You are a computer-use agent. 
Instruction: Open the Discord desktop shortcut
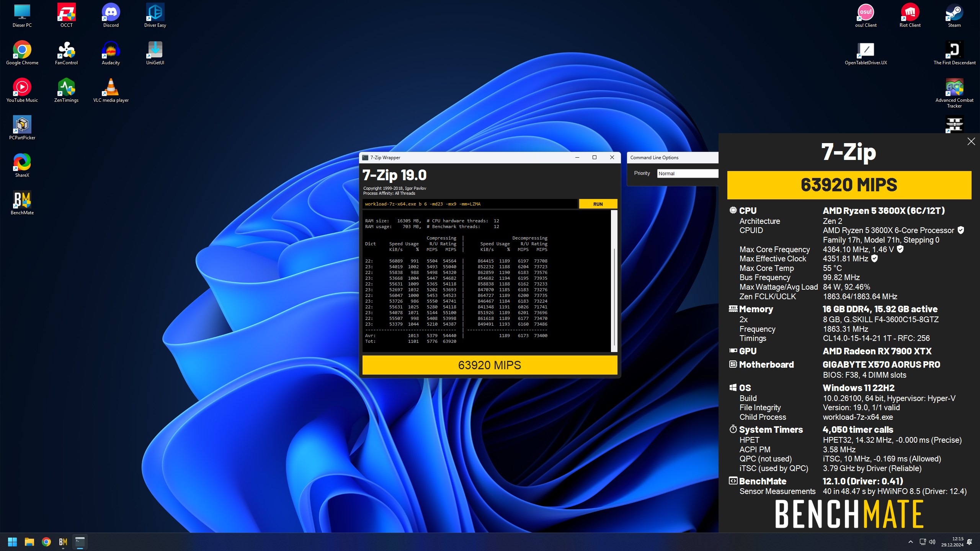[x=111, y=16]
